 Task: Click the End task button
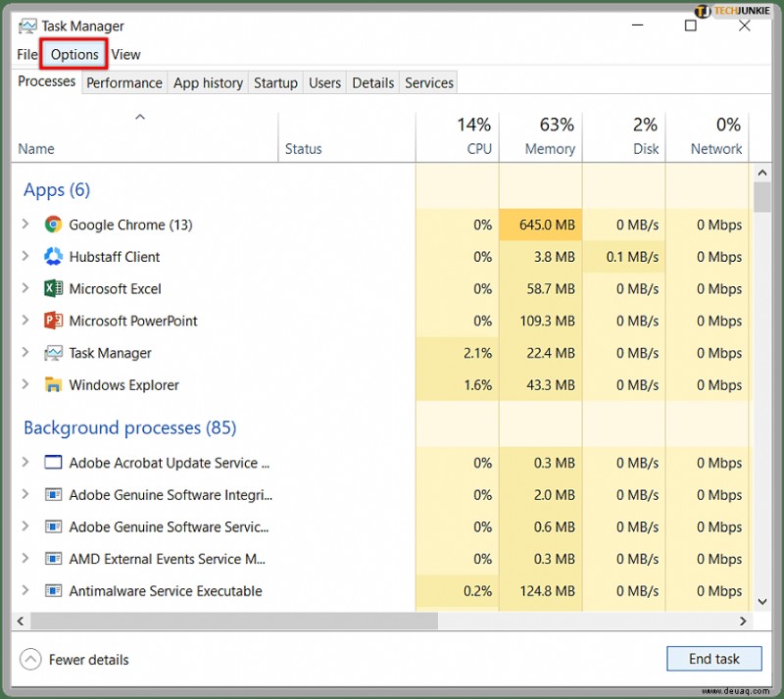[x=714, y=659]
